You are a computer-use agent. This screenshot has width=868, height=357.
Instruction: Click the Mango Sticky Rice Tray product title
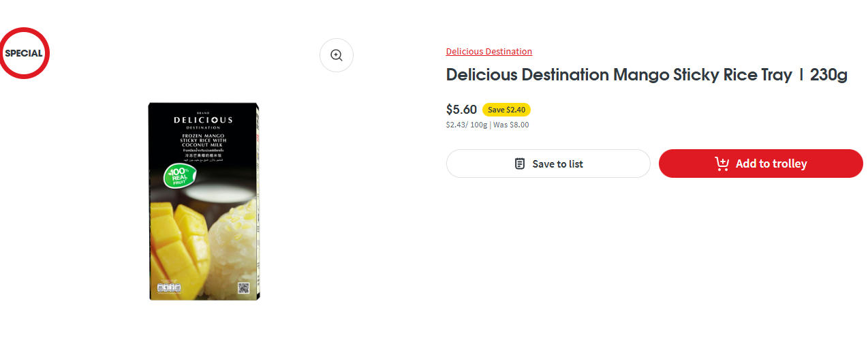click(646, 75)
